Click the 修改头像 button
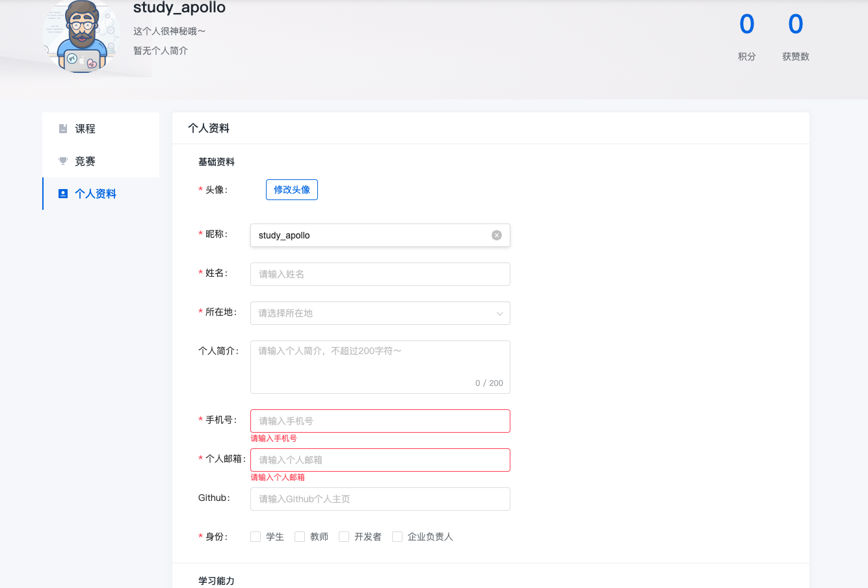Screen dimensions: 868x588 [x=292, y=190]
